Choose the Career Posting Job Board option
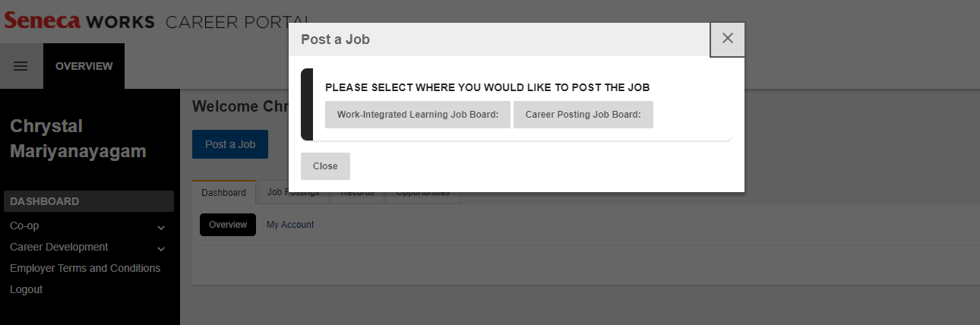 [x=583, y=115]
